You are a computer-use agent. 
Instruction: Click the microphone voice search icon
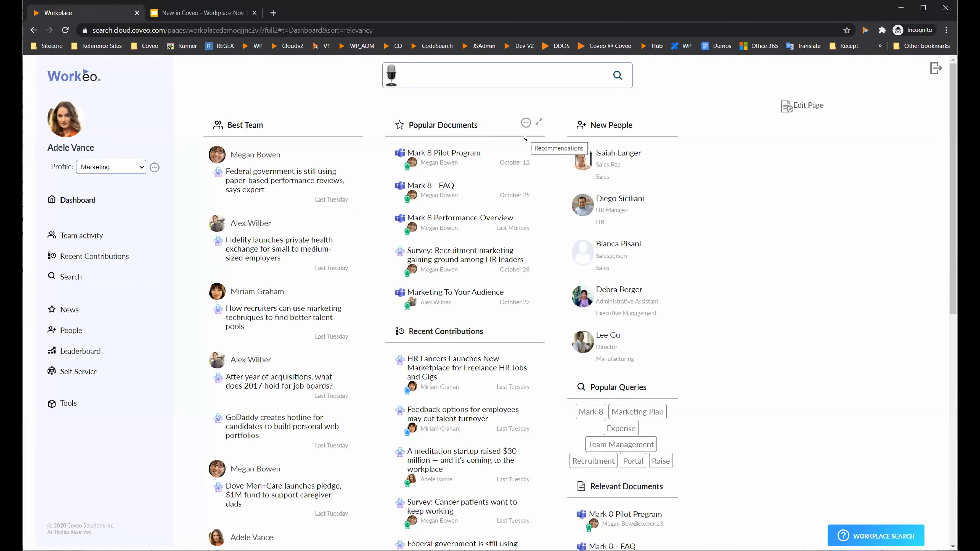click(391, 75)
